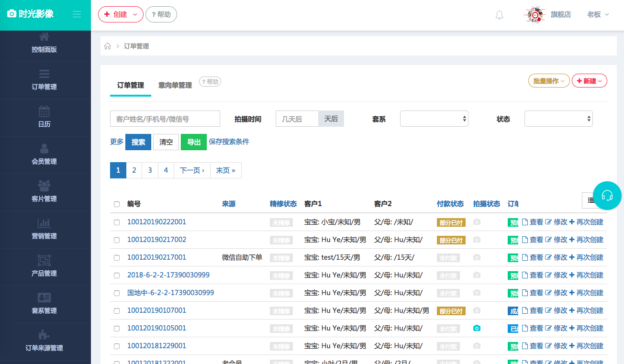Switch to the 意向单管理 tab
The width and height of the screenshot is (624, 364).
coord(174,85)
